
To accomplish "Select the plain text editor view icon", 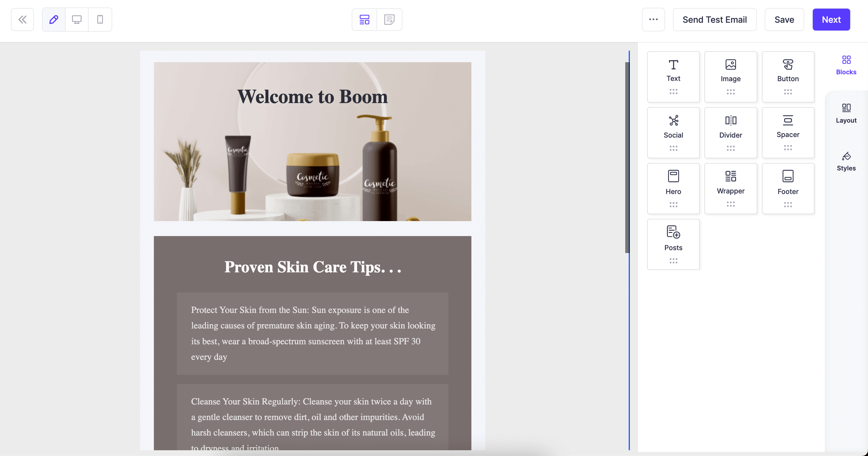I will [x=389, y=20].
